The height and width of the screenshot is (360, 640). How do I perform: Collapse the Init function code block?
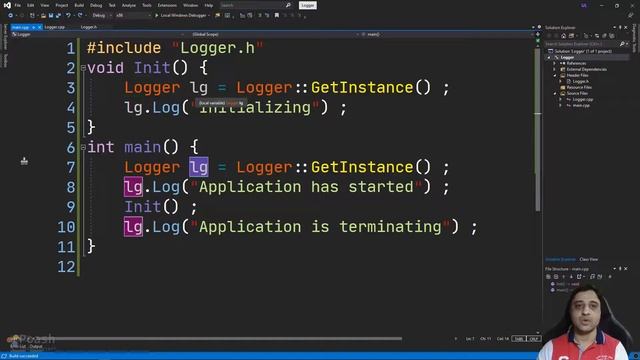(x=83, y=68)
